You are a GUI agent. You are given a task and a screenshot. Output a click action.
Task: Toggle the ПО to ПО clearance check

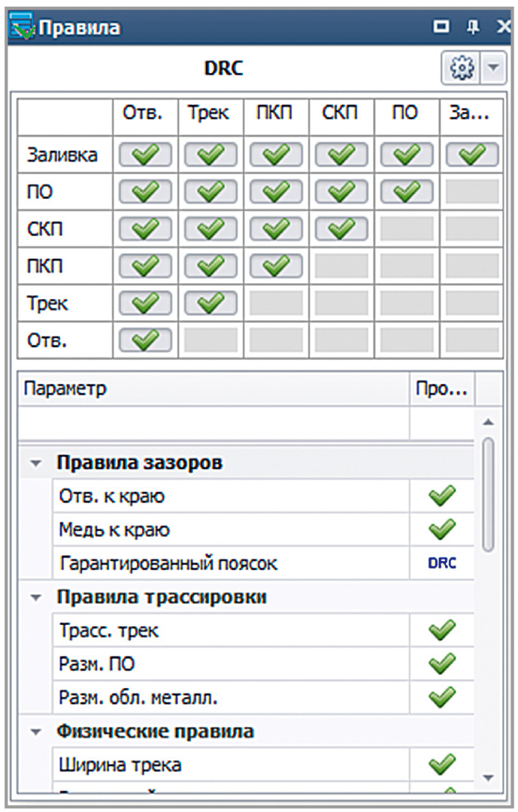click(406, 192)
